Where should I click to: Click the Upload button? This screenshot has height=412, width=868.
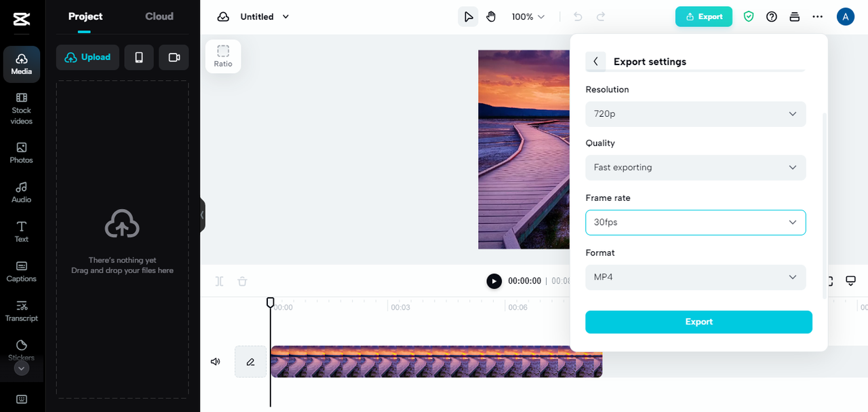pyautogui.click(x=87, y=57)
